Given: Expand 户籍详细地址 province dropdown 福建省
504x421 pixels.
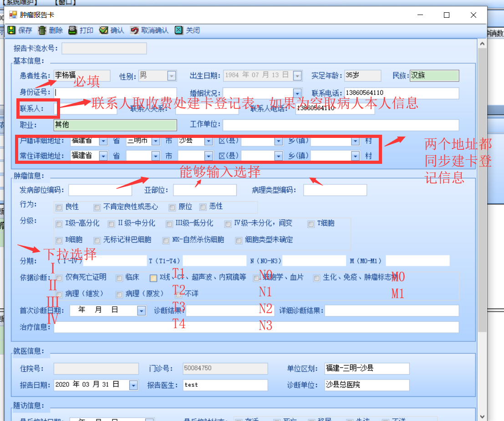Looking at the screenshot, I should point(103,141).
